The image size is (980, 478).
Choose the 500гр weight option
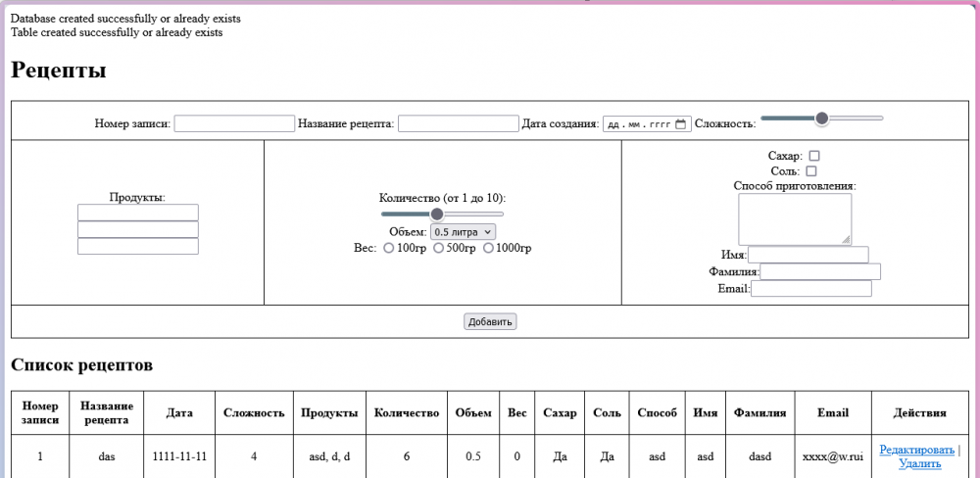tap(438, 249)
